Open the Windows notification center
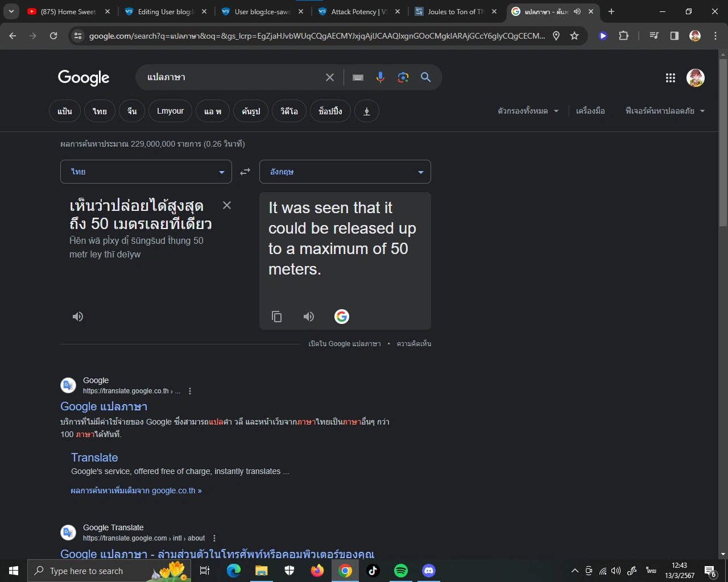 710,571
